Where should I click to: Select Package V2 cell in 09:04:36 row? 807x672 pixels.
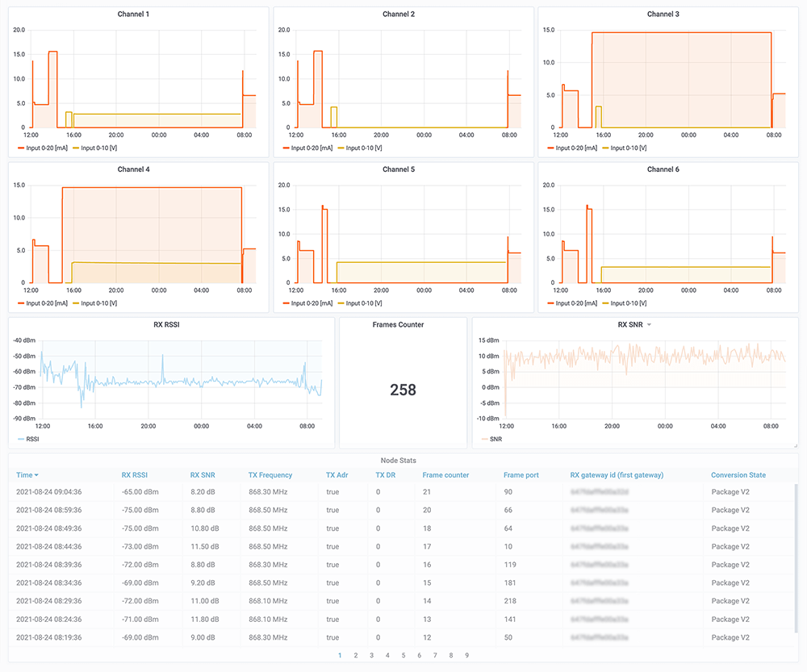(730, 492)
